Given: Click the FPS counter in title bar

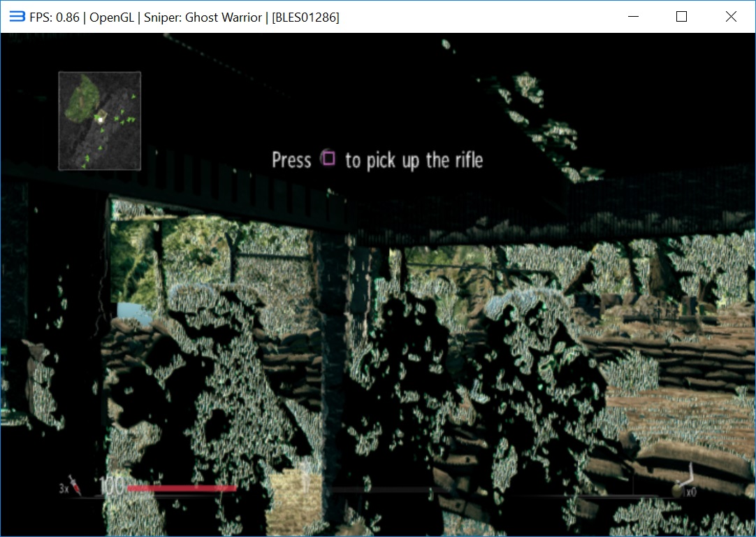Looking at the screenshot, I should 54,17.
